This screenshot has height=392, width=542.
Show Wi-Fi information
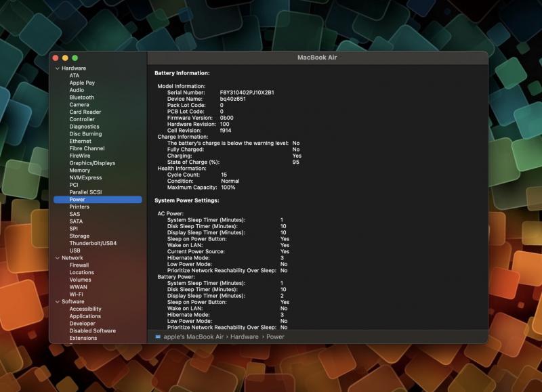[76, 295]
